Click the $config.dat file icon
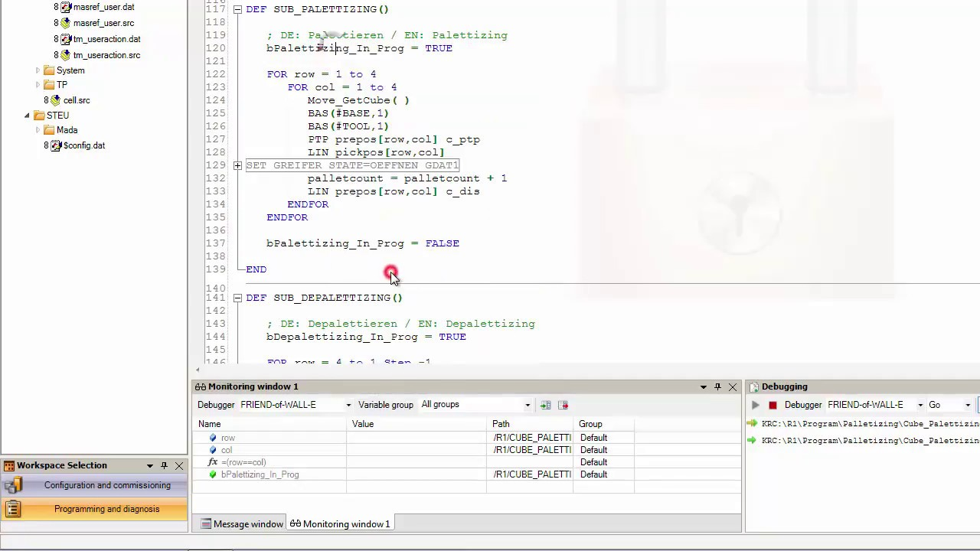This screenshot has width=980, height=551. coord(56,145)
